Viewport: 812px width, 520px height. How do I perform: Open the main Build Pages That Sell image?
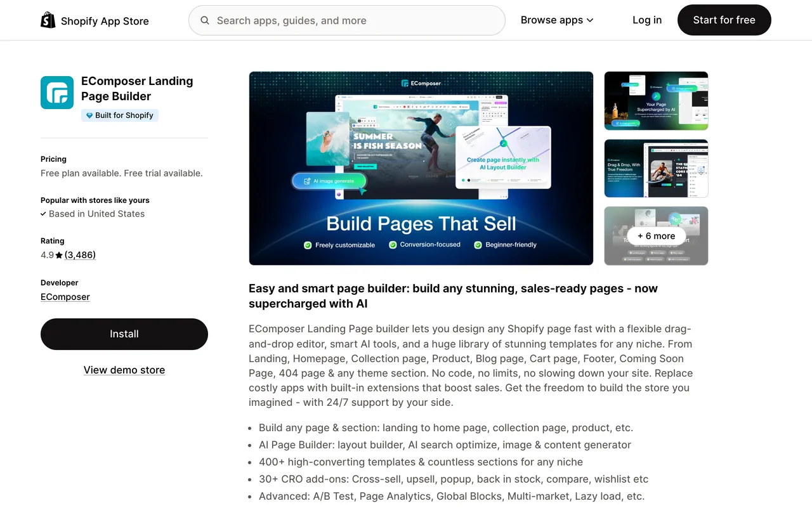(421, 168)
